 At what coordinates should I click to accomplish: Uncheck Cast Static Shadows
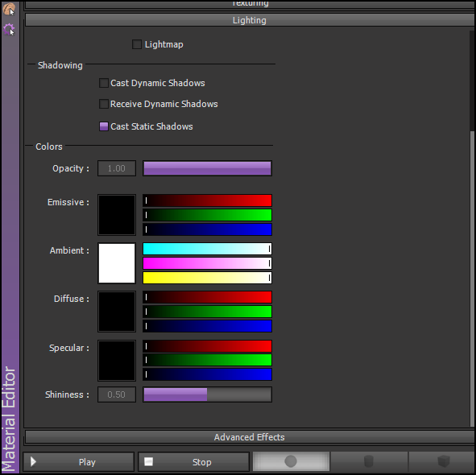pyautogui.click(x=104, y=126)
